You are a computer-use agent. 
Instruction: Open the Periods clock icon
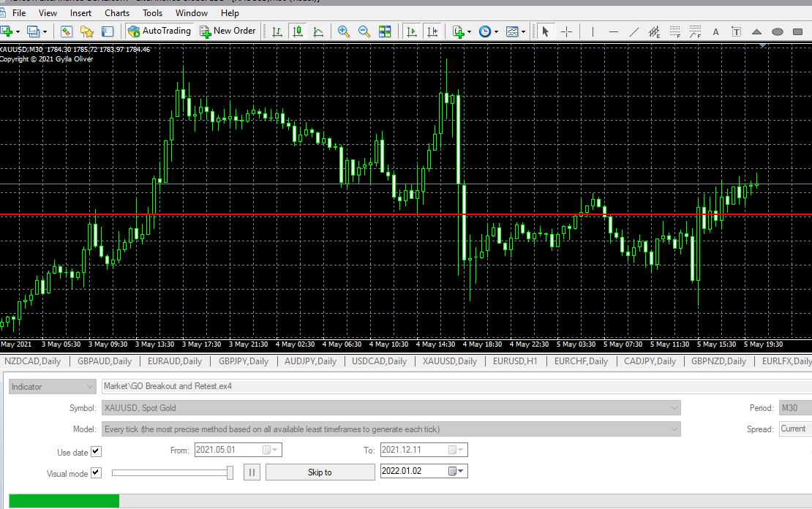[485, 31]
